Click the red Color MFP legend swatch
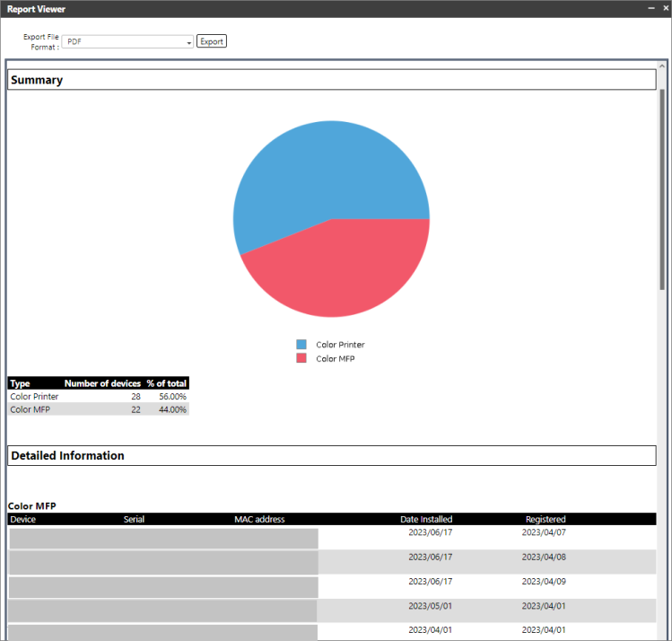The width and height of the screenshot is (672, 641). pyautogui.click(x=301, y=358)
